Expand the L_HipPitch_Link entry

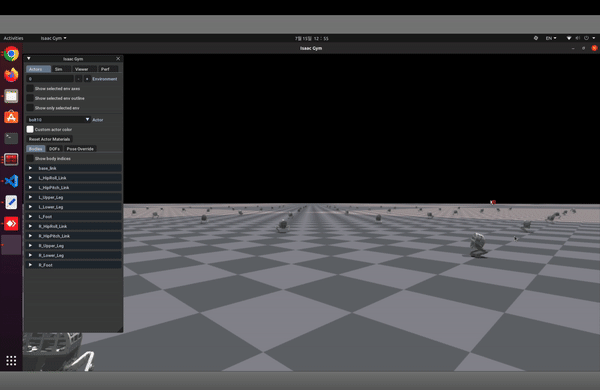(x=74, y=188)
